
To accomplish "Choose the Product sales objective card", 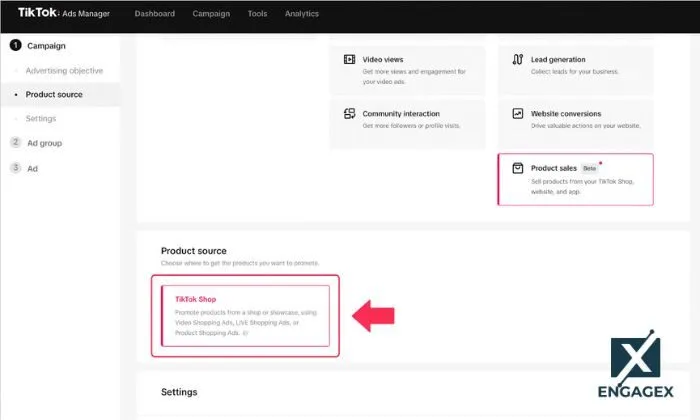I will 575,179.
